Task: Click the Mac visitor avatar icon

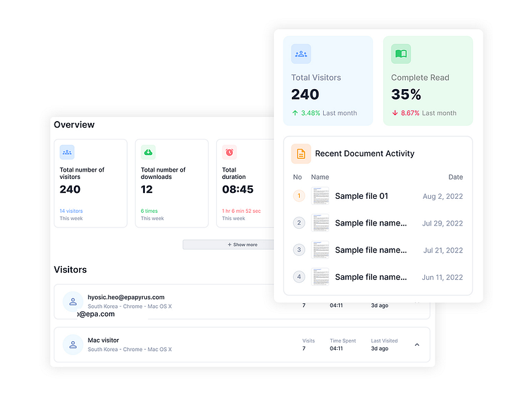Action: coord(72,344)
